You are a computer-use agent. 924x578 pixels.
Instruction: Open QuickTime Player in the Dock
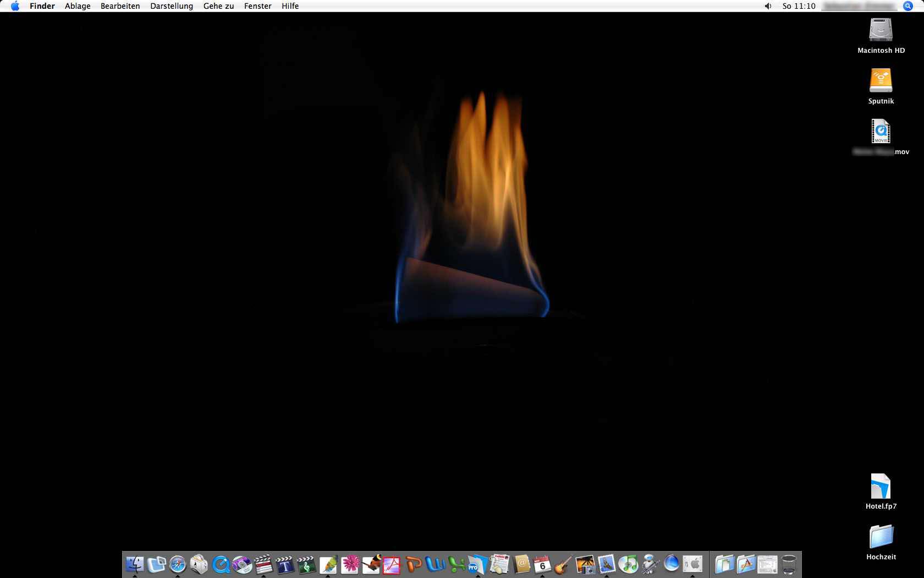pos(221,564)
